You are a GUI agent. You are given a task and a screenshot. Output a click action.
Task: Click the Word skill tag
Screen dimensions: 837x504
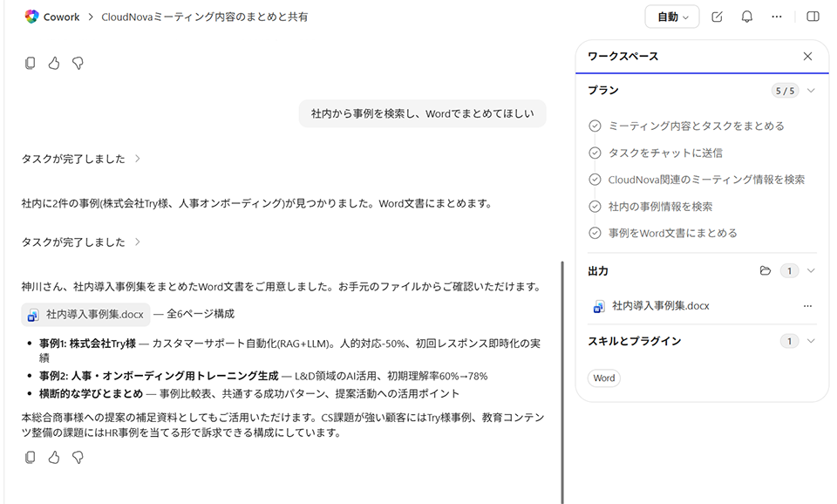(x=603, y=378)
